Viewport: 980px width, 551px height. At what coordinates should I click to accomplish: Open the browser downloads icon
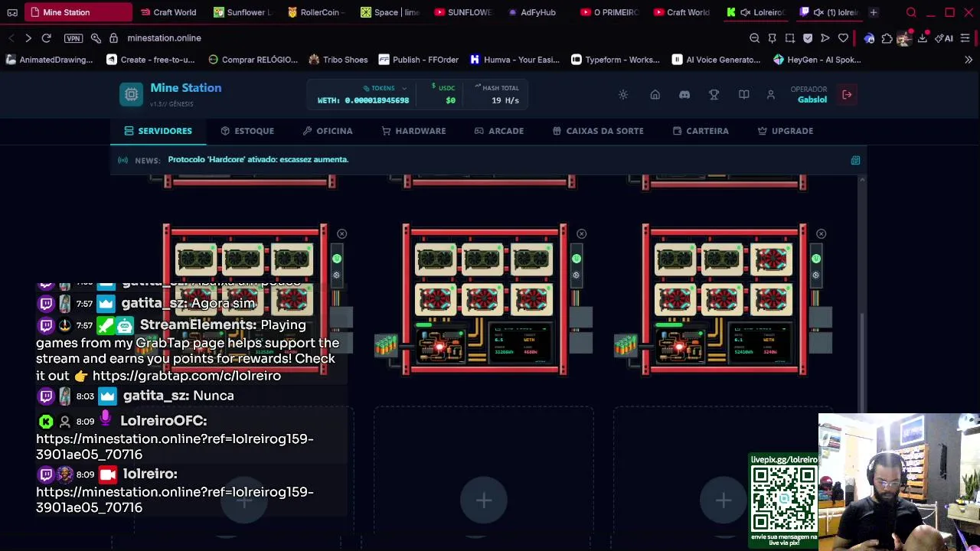923,37
